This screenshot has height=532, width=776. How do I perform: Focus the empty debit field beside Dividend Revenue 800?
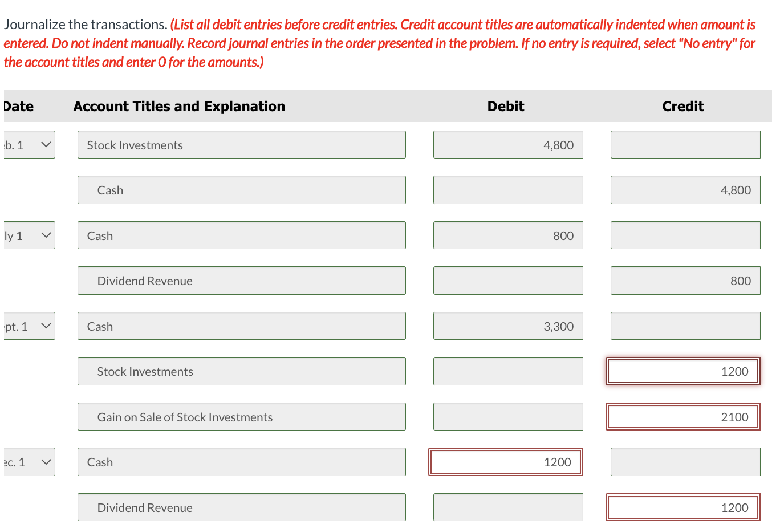point(508,281)
